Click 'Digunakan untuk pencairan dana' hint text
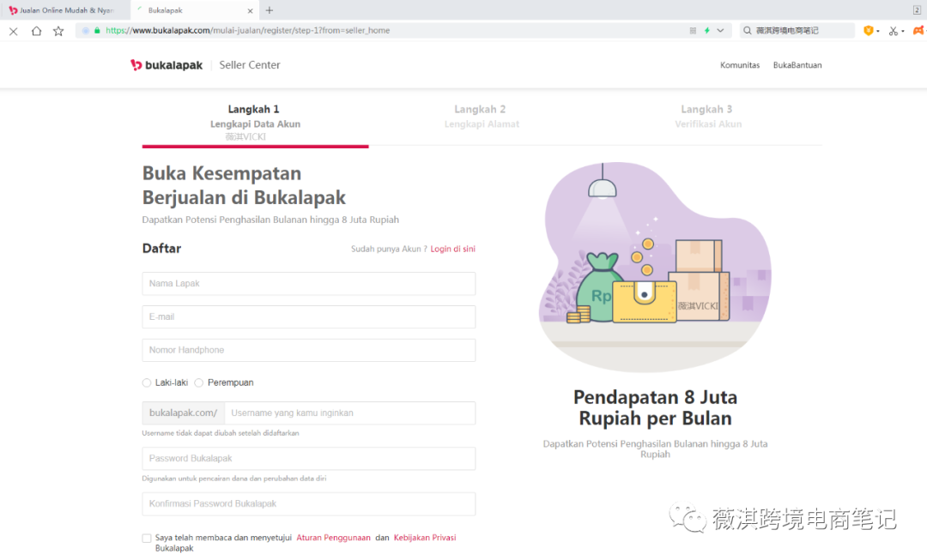Screen dimensions: 927x560 pos(234,479)
